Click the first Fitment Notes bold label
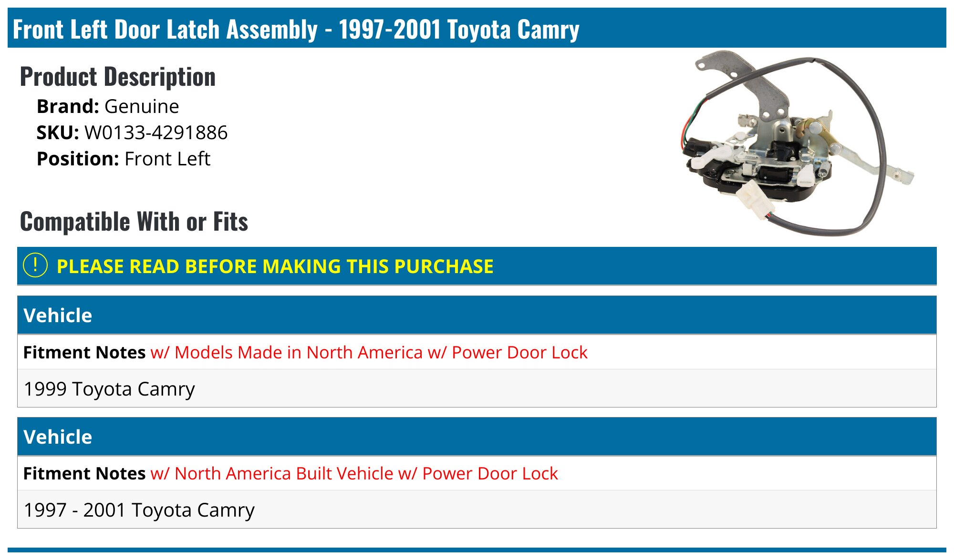Viewport: 954px width, 560px height. pos(84,352)
